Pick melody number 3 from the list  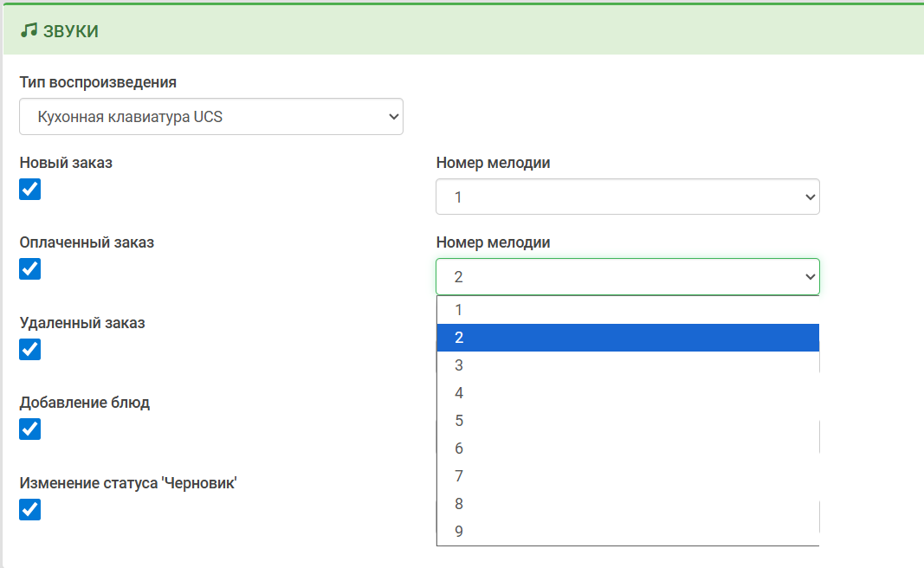click(x=627, y=365)
